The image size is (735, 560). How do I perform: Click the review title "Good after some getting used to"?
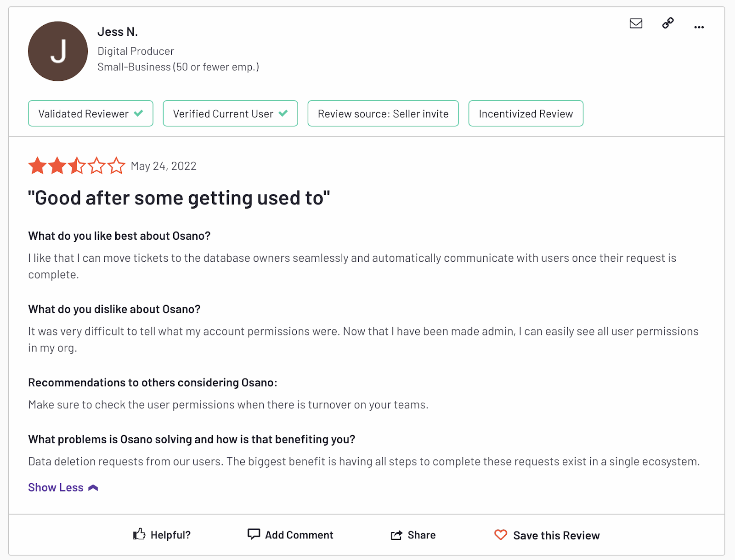tap(179, 198)
